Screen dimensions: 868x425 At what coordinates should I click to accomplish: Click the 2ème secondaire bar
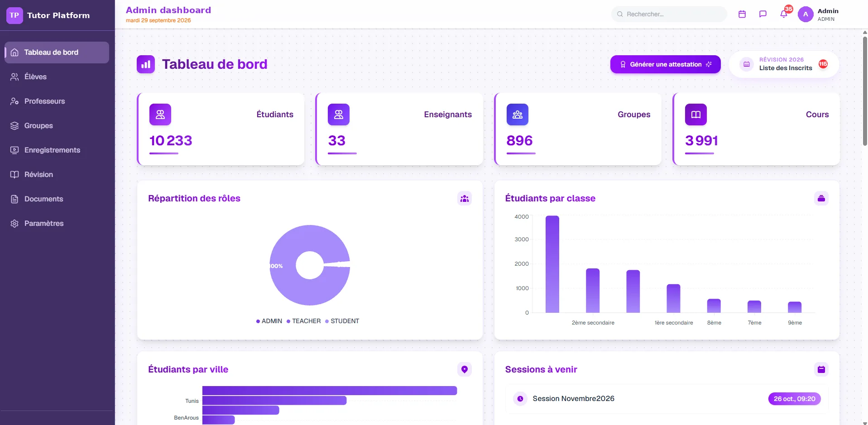(593, 291)
